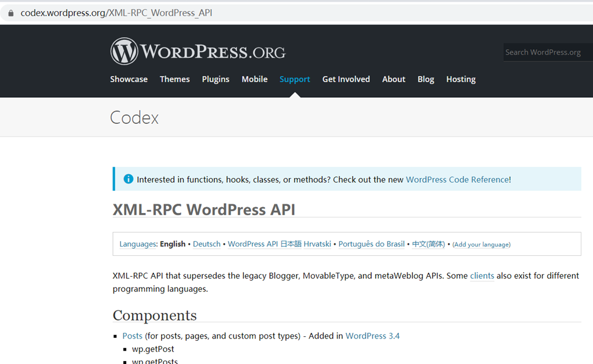Click the Add your language link
The image size is (593, 364).
pos(481,245)
